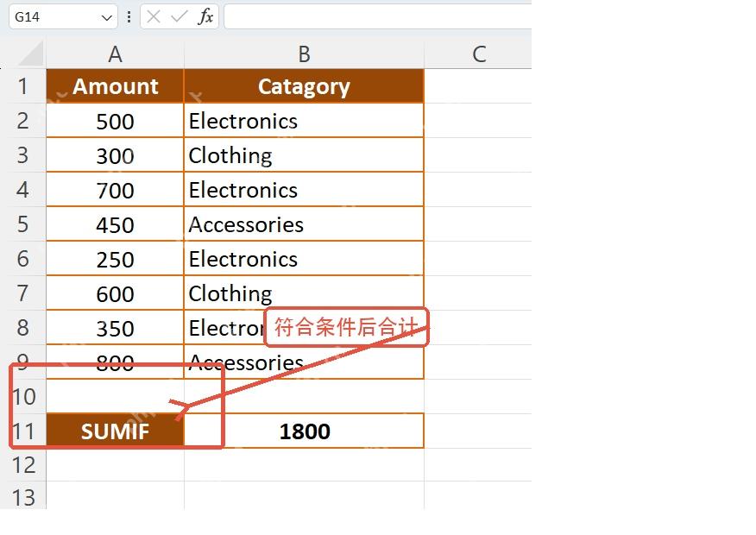Select row 3 header
This screenshot has width=756, height=535.
22,155
